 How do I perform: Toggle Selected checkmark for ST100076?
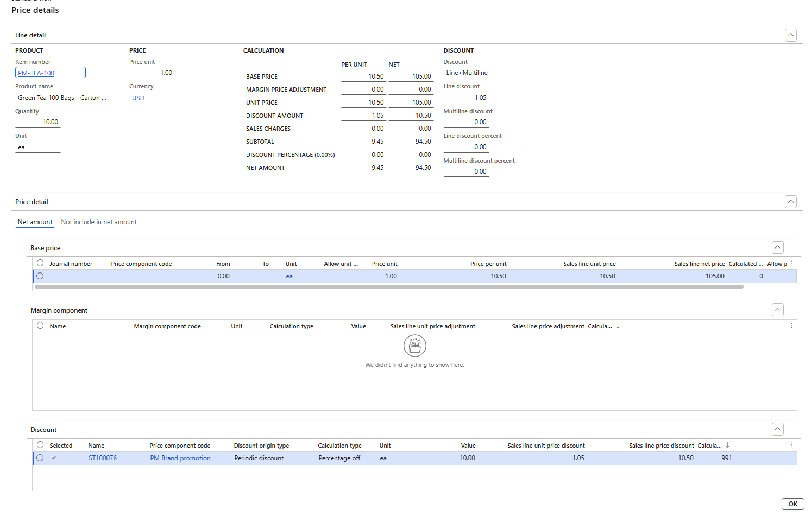point(54,458)
